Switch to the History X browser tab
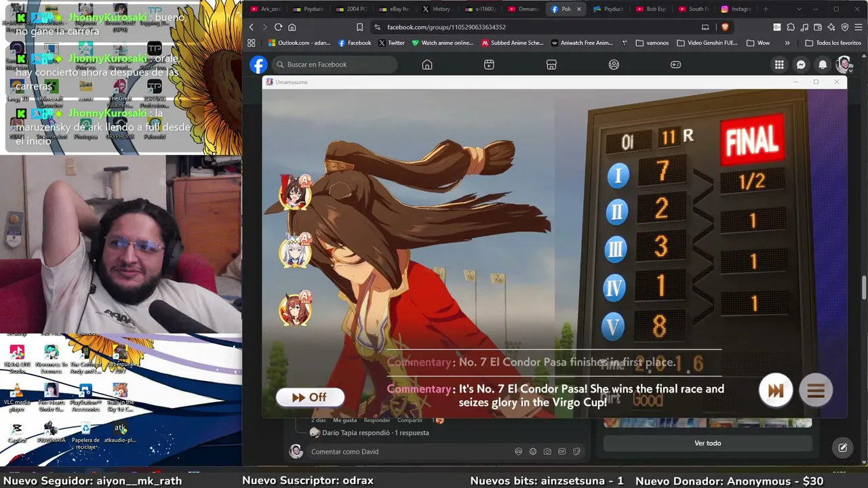The width and height of the screenshot is (868, 488). tap(437, 9)
